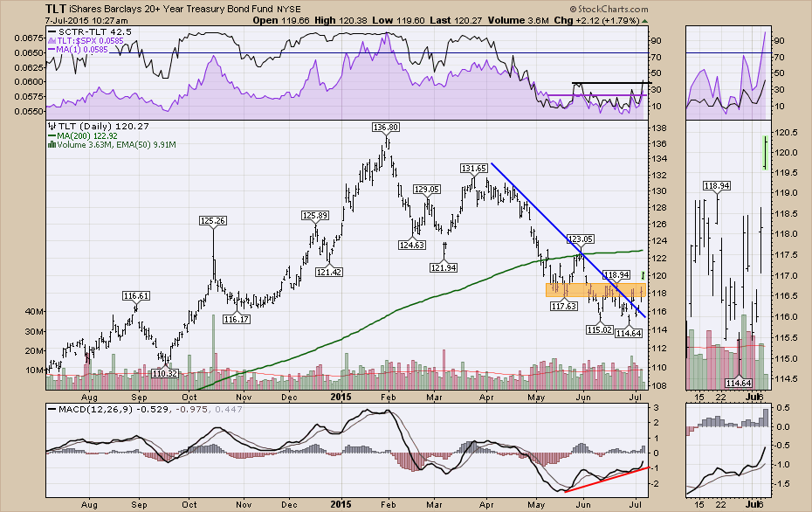Click the 124.63 low price label
The image size is (812, 512).
[412, 246]
